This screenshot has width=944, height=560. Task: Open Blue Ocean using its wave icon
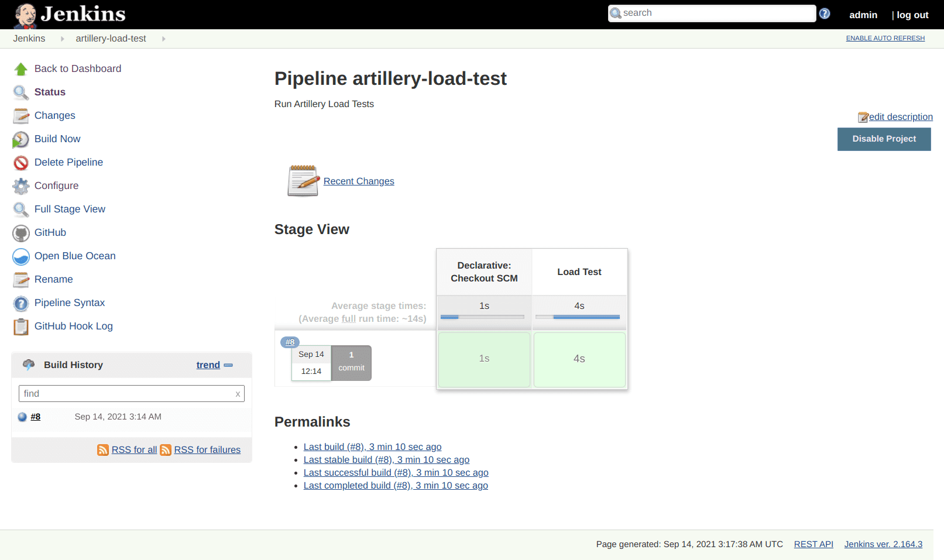(21, 256)
